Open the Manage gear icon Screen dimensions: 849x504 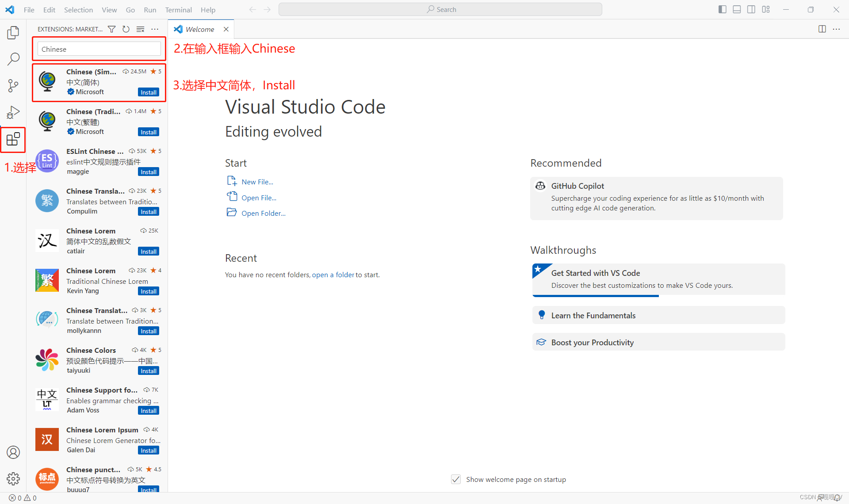coord(13,478)
